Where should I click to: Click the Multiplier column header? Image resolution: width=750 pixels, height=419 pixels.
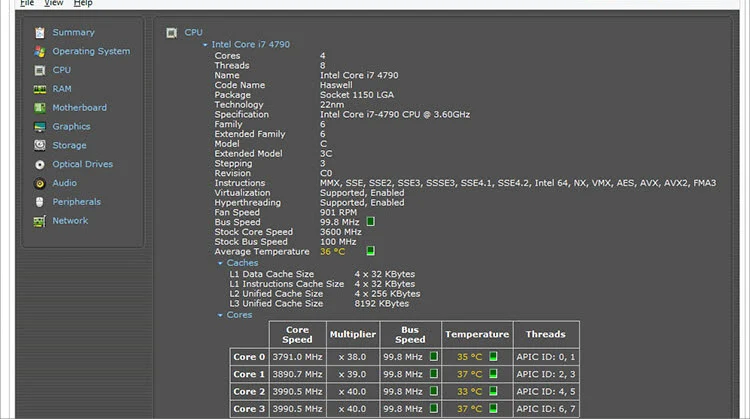coord(353,334)
